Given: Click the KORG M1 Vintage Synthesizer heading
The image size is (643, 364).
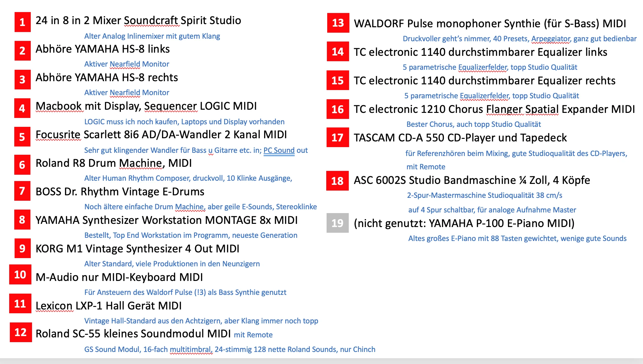Looking at the screenshot, I should (x=137, y=249).
